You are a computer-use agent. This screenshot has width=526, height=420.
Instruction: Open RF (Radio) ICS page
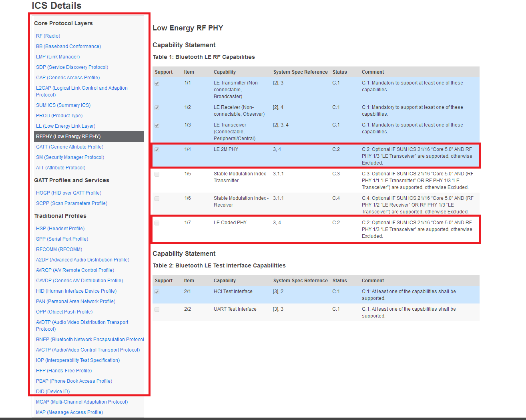(x=48, y=36)
